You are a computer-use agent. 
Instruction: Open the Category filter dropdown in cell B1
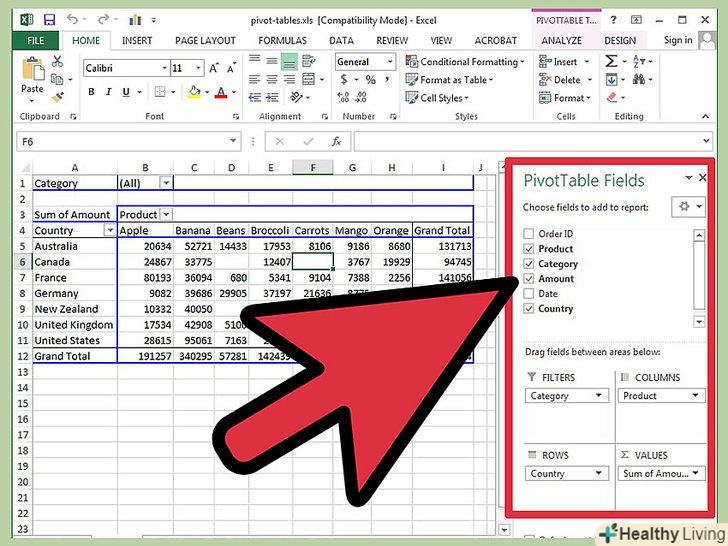165,183
